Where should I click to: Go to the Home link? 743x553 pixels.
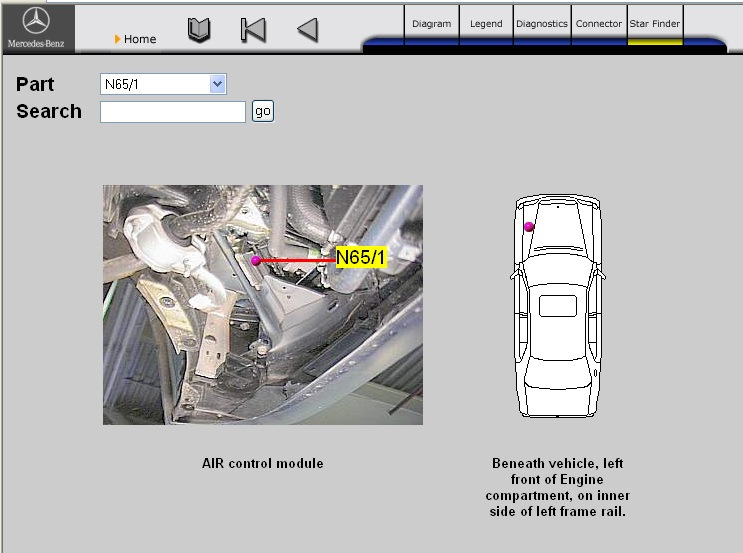tap(140, 39)
